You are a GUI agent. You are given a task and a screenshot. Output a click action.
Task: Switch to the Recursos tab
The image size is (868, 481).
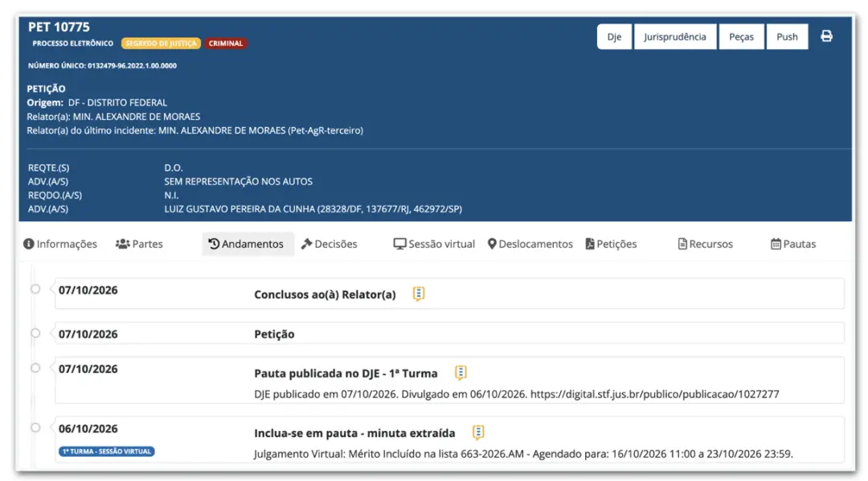pyautogui.click(x=706, y=244)
